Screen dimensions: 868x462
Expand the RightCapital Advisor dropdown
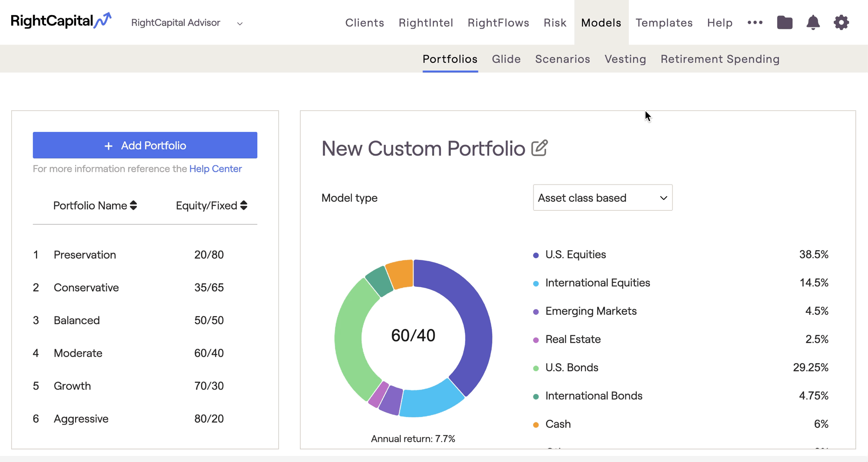tap(240, 23)
